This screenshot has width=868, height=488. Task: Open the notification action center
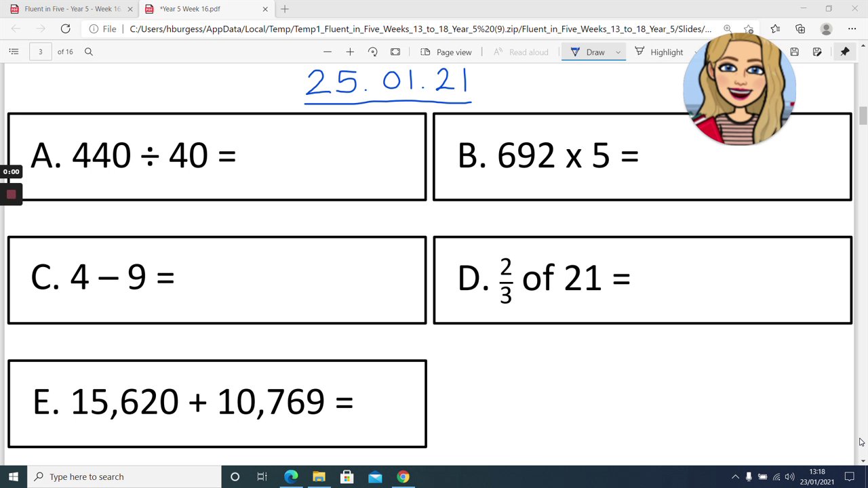(x=849, y=477)
